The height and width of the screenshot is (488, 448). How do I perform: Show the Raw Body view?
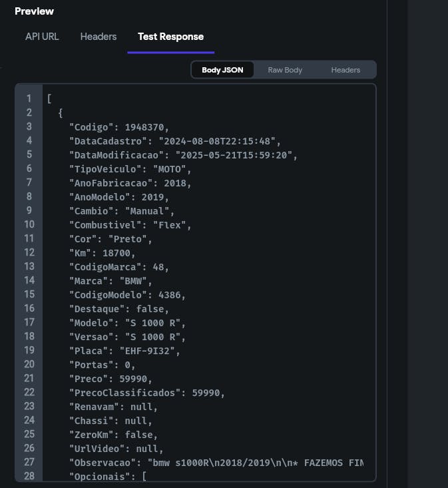tap(285, 70)
